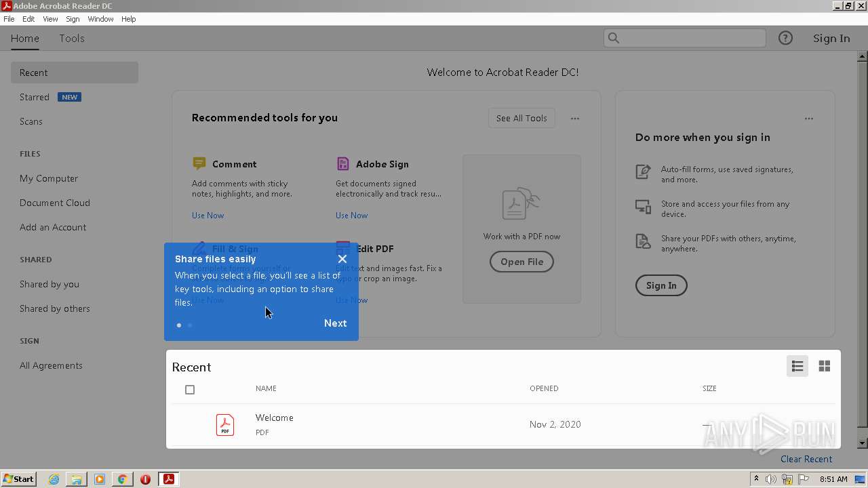Switch Recent to list view
This screenshot has height=488, width=868.
pos(797,366)
